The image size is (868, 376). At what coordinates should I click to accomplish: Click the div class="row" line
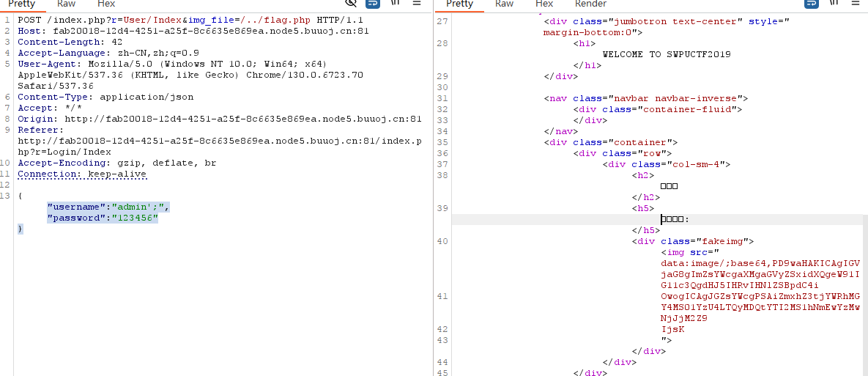(622, 153)
